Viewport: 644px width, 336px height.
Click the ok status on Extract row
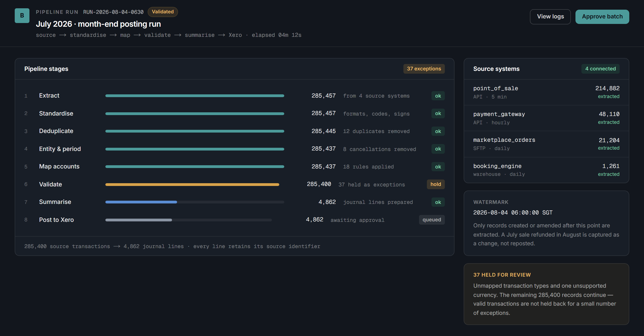coord(438,96)
